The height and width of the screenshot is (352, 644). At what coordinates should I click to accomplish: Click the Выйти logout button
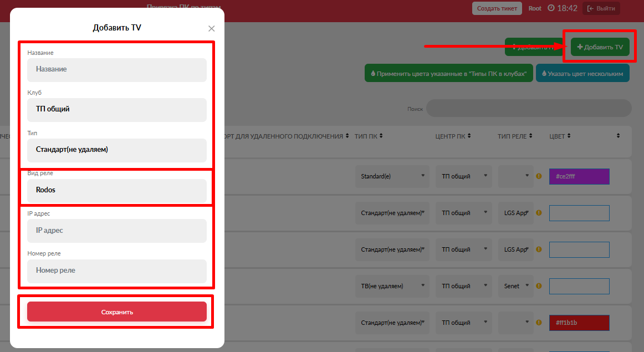pos(601,8)
